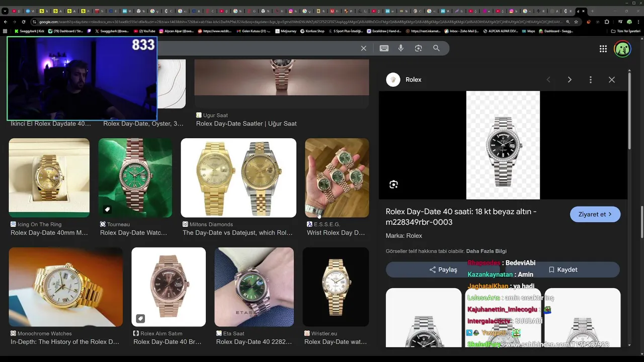Screen dimensions: 644x362
Task: Go to the previous image in preview panel
Action: click(x=548, y=80)
